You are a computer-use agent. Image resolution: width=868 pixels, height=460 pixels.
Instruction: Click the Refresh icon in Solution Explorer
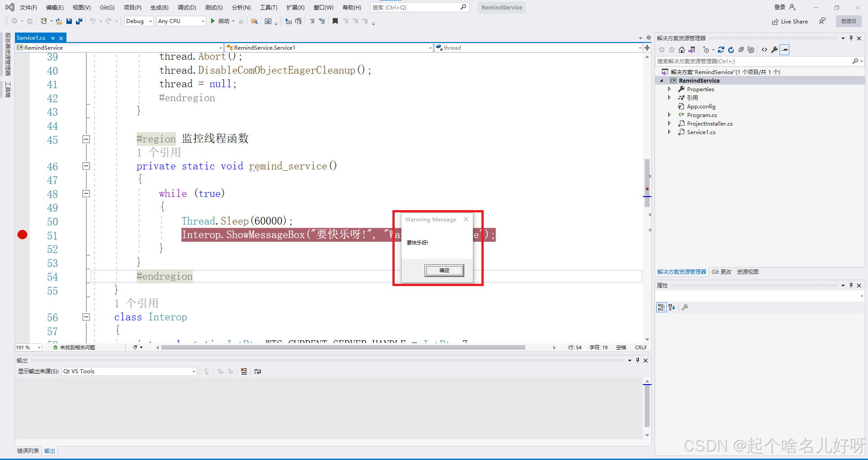click(731, 50)
